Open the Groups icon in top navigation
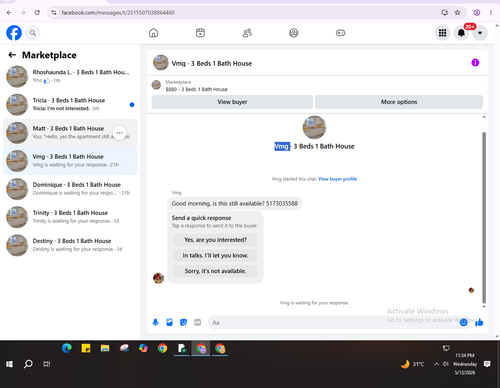 tap(294, 33)
